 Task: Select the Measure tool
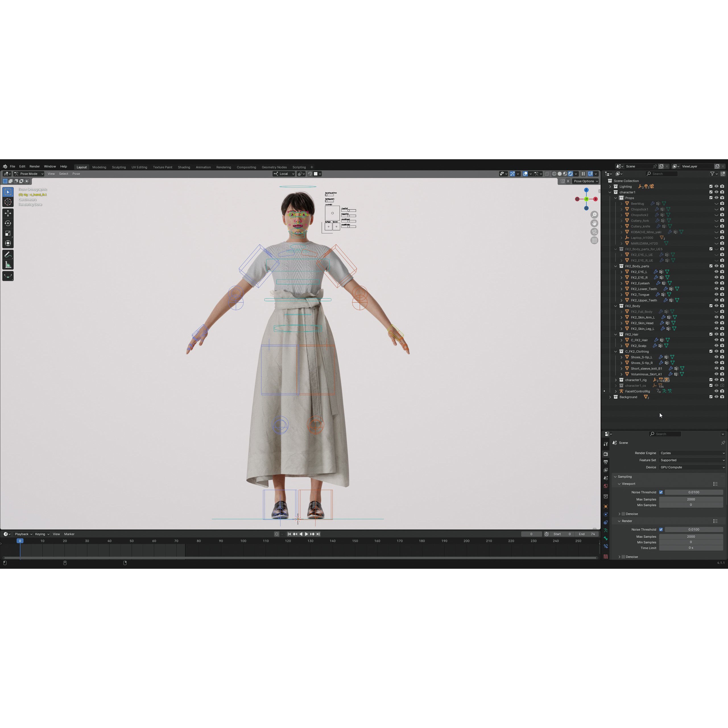click(8, 264)
